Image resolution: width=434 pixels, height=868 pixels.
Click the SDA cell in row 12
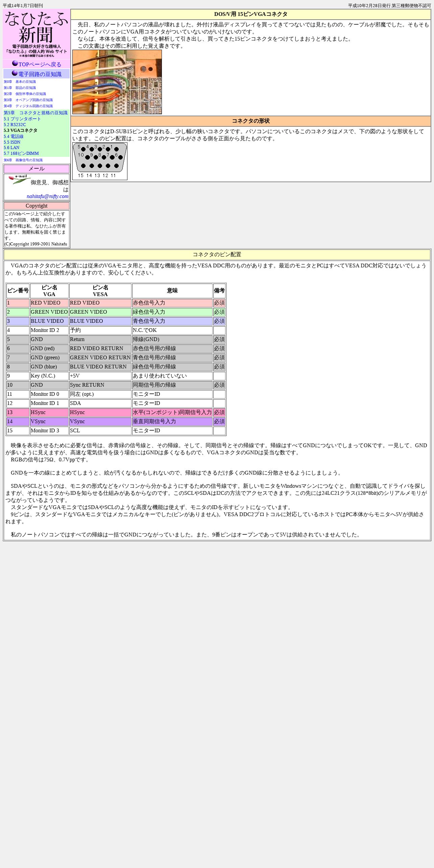click(x=100, y=403)
